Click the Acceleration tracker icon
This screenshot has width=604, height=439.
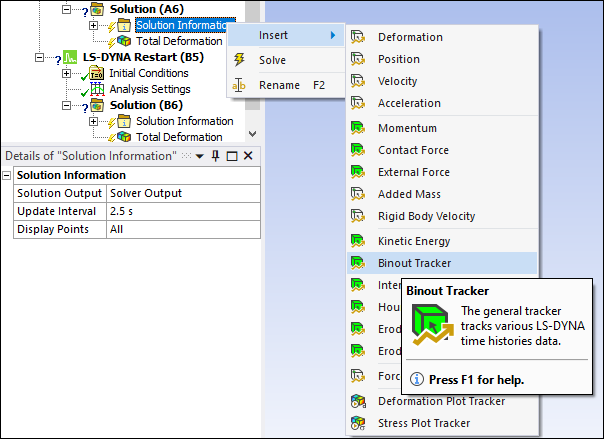pyautogui.click(x=358, y=103)
